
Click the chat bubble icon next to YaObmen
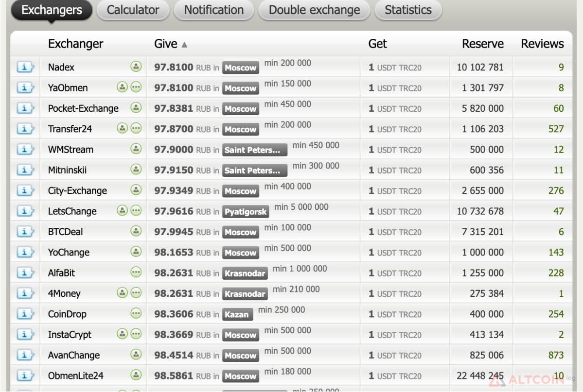(136, 87)
